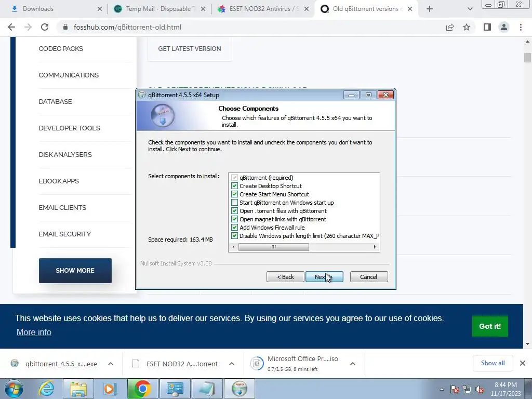
Task: Open a new browser tab
Action: pyautogui.click(x=430, y=9)
